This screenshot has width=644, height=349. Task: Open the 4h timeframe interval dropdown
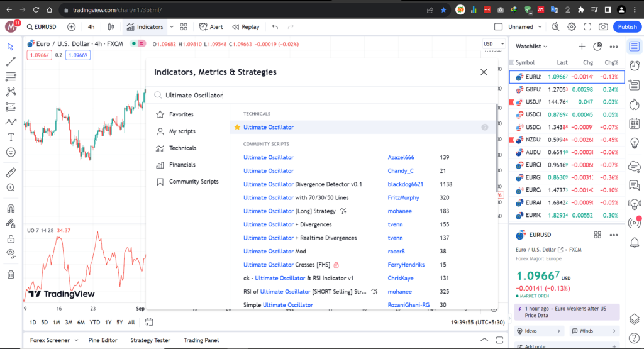tap(91, 27)
